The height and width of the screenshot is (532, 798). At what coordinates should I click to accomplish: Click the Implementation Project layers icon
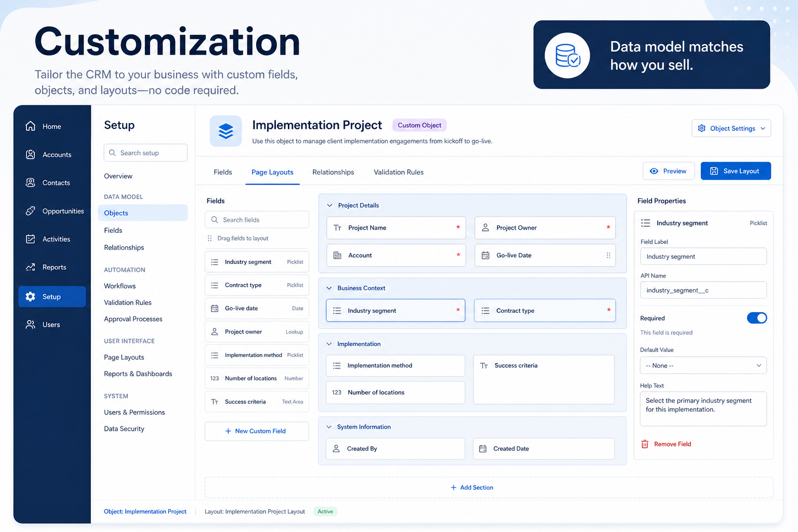(x=225, y=131)
